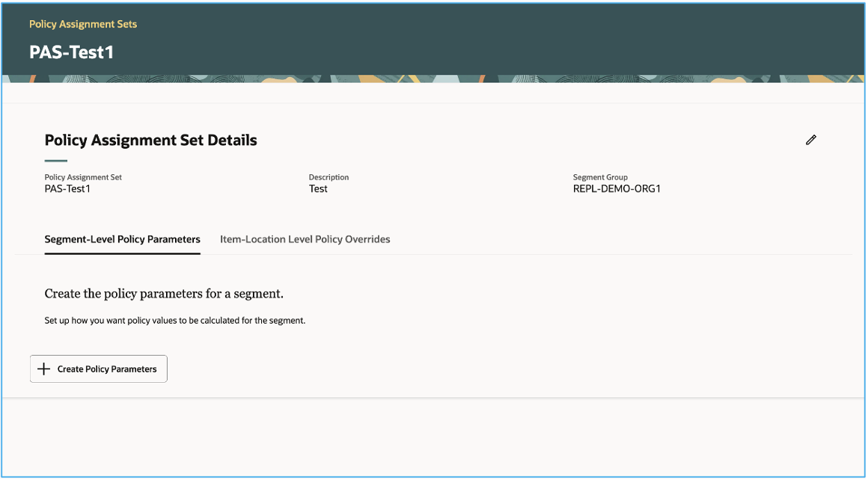Select 'Create the policy parameters for a segment.' text
868x480 pixels.
[x=164, y=294]
